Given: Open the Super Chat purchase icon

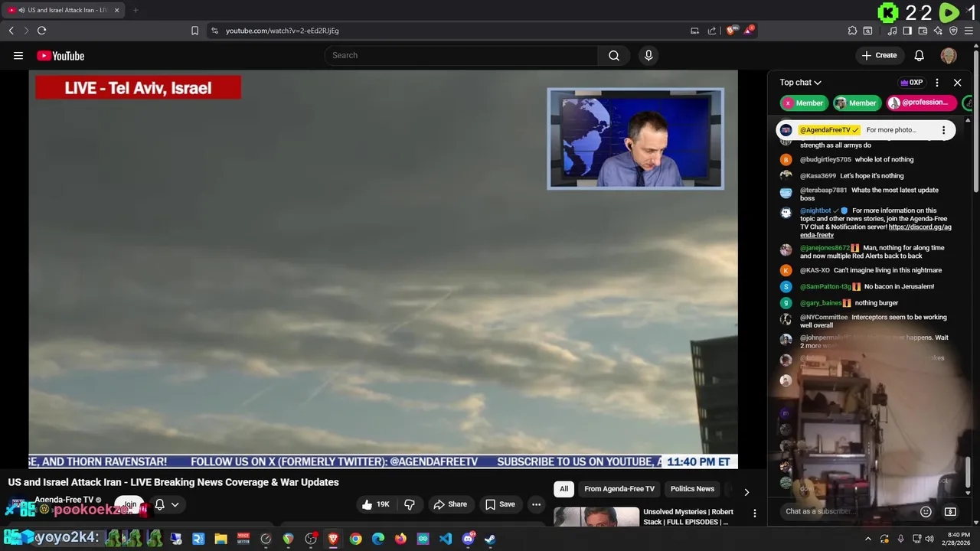Looking at the screenshot, I should (950, 511).
